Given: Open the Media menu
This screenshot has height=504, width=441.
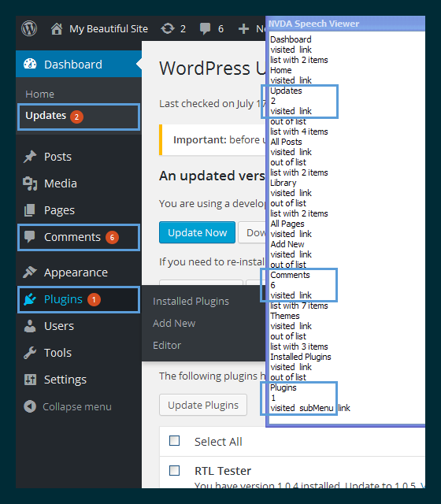Looking at the screenshot, I should pyautogui.click(x=61, y=183).
